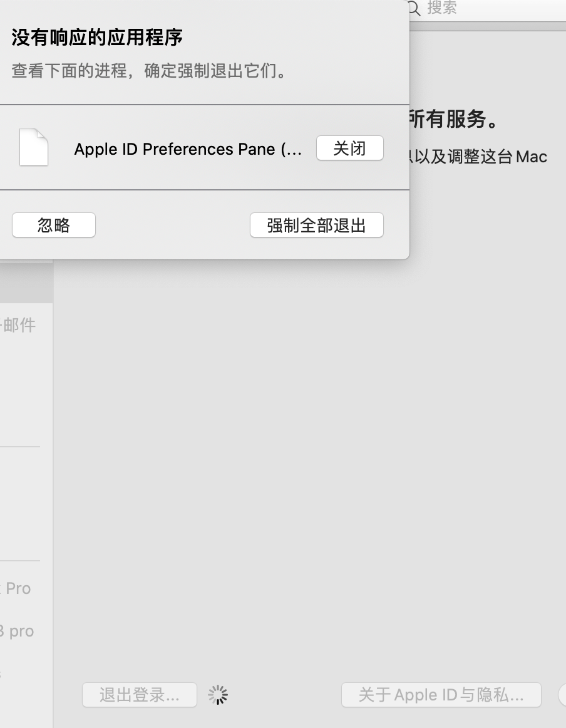Click the magnifier icon in the search field

(x=414, y=8)
